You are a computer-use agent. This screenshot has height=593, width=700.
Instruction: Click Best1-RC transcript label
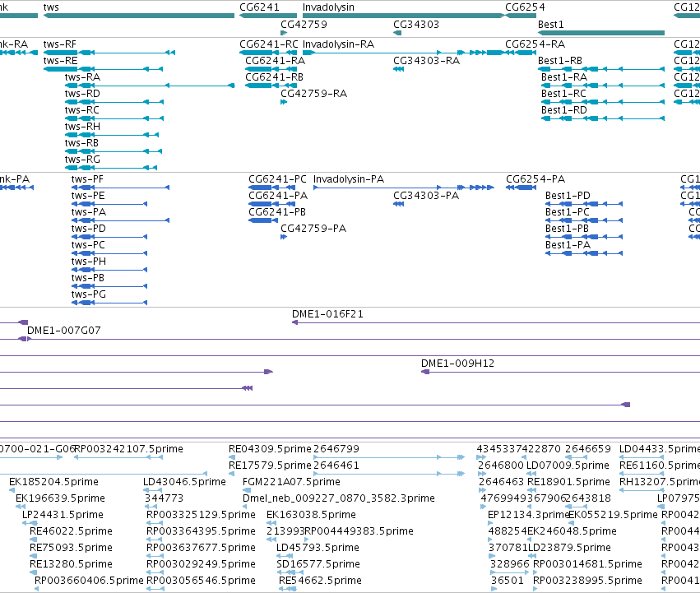click(x=563, y=94)
